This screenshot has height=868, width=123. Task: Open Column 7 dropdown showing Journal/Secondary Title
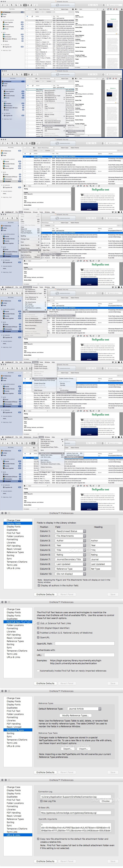pos(71,559)
